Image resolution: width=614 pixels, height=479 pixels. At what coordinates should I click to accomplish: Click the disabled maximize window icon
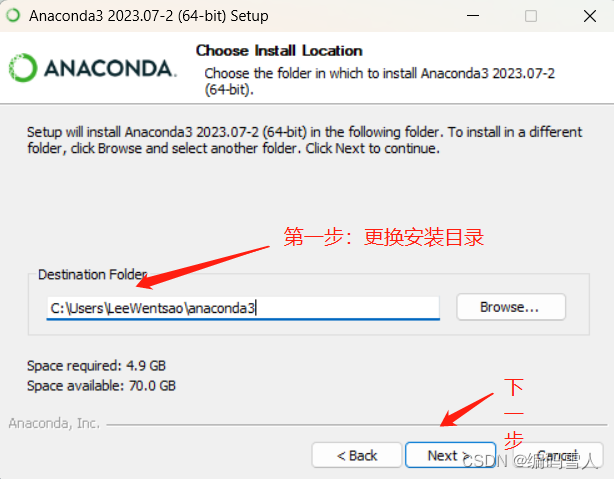coord(531,16)
